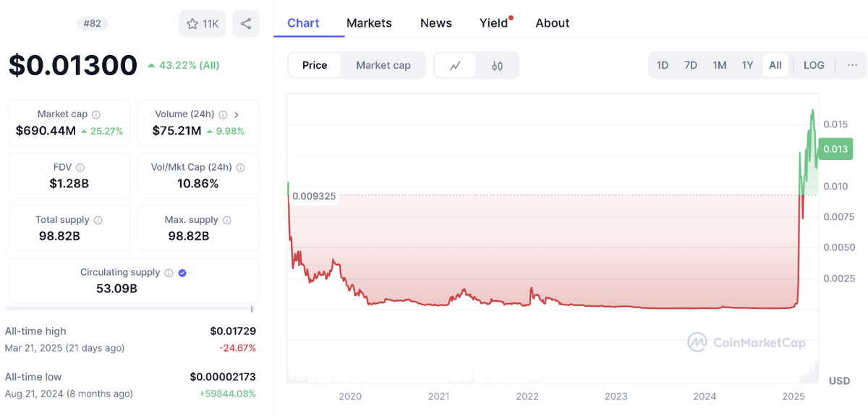Click the +59844.08% all-time low change
This screenshot has height=416, width=868.
[x=226, y=394]
